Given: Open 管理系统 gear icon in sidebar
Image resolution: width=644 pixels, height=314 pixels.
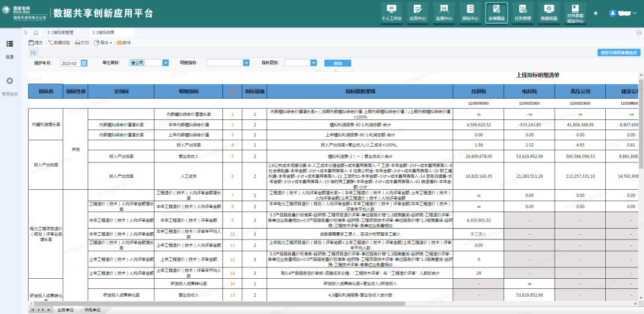Looking at the screenshot, I should tap(10, 81).
